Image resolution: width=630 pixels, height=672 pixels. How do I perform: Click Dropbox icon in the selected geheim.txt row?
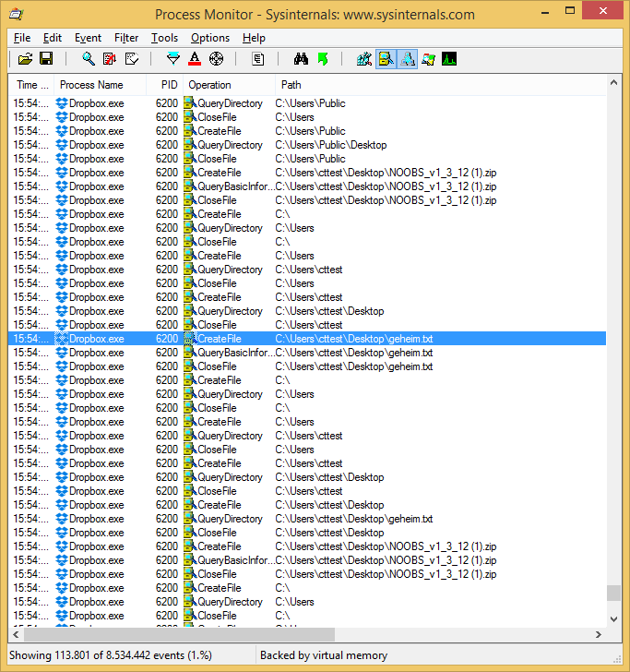tap(62, 339)
